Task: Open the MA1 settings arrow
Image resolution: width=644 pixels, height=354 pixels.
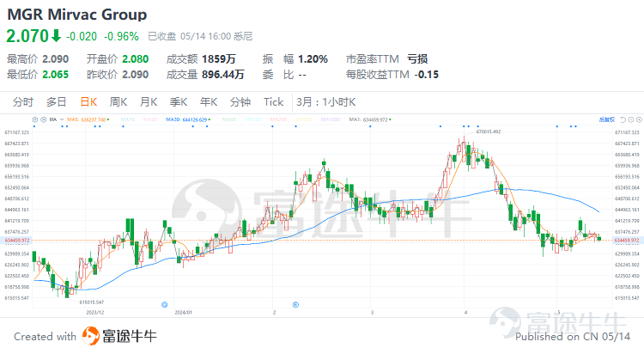Action: [x=390, y=119]
